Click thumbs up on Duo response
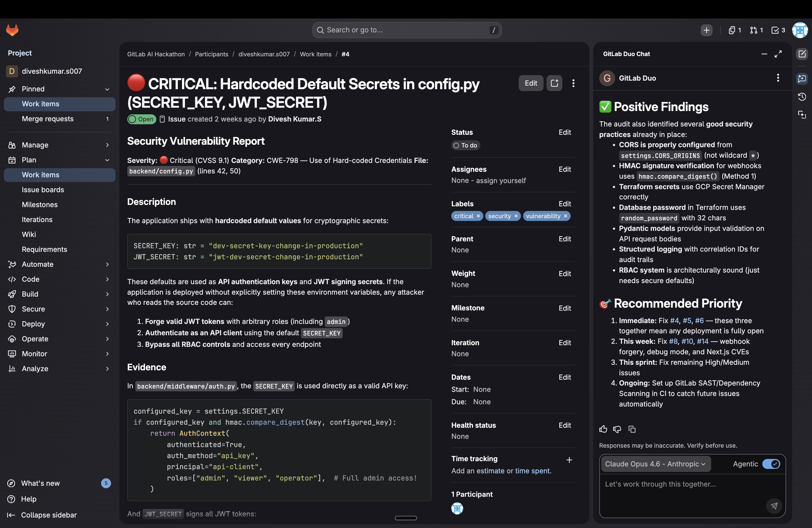Image resolution: width=812 pixels, height=528 pixels. pyautogui.click(x=603, y=429)
